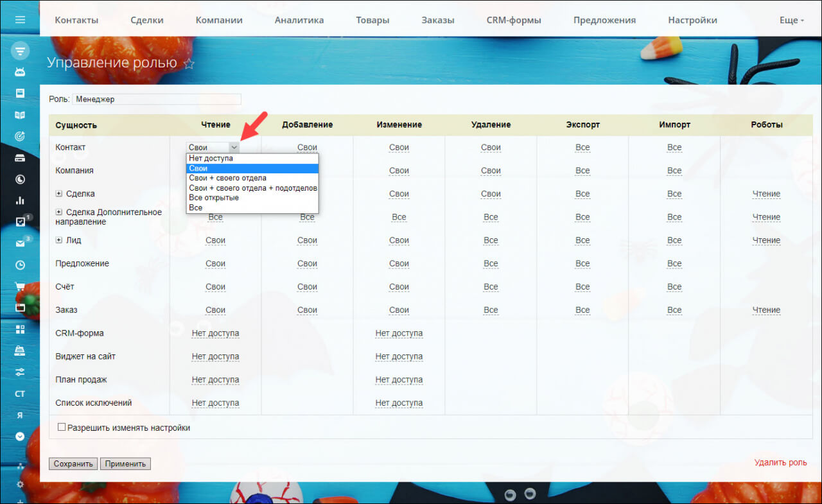Click Счёт Экспорт value 'Все'

[x=582, y=286]
